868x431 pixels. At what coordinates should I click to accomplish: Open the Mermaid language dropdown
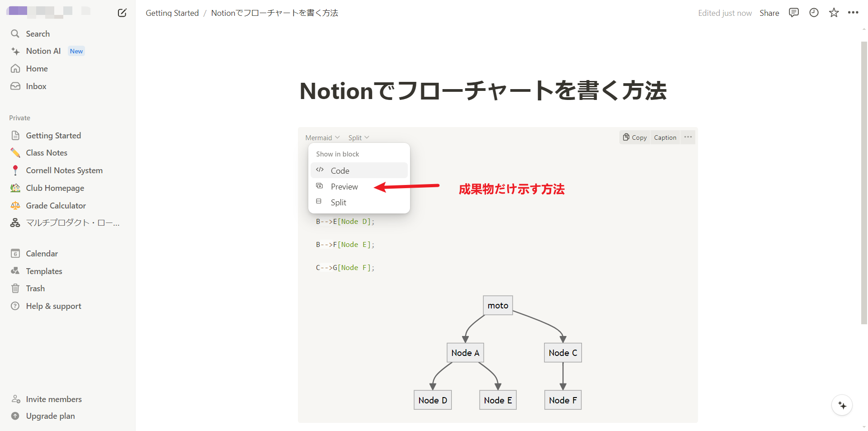pos(322,137)
